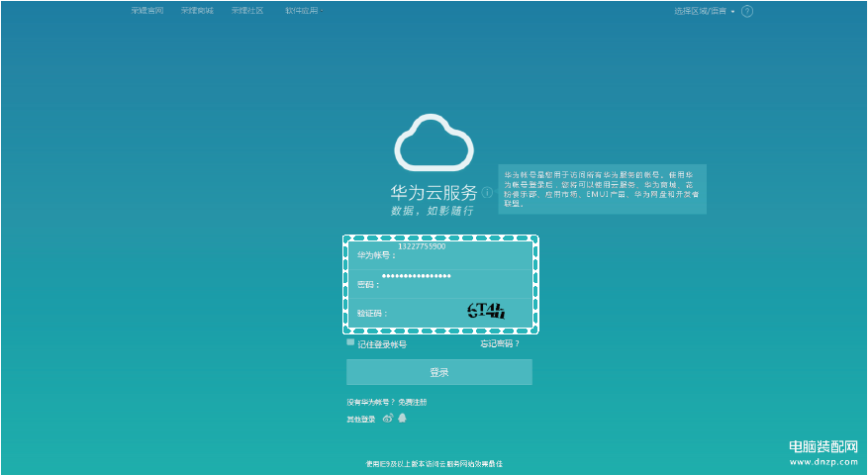Click the help question mark icon
Screen dimensions: 868x475
point(747,11)
